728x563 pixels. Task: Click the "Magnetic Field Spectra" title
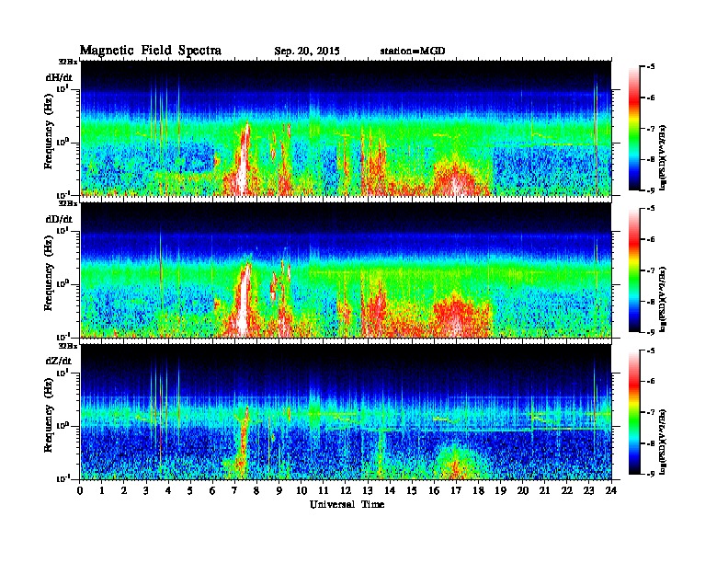151,51
